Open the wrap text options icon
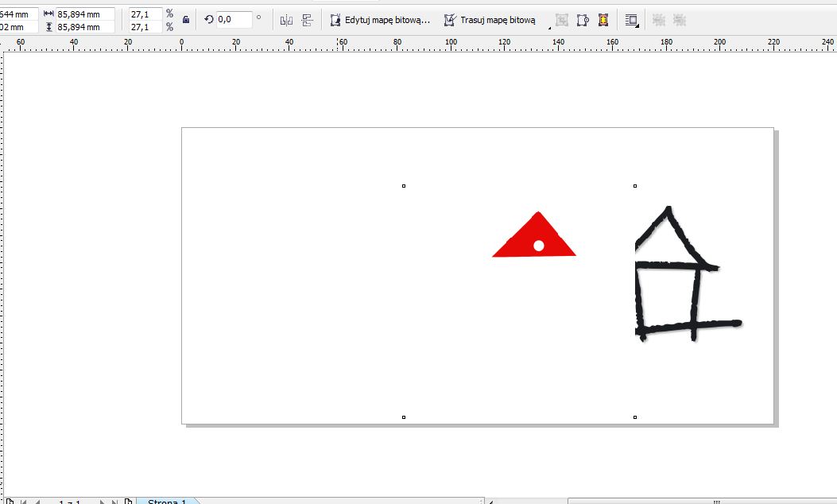Screen dimensions: 837x504 [x=631, y=20]
